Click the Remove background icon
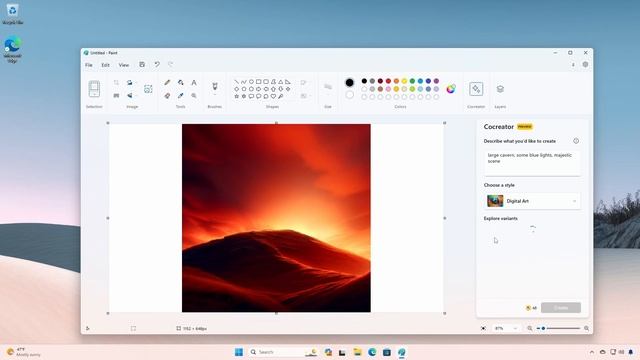Image resolution: width=640 pixels, height=360 pixels. click(148, 89)
